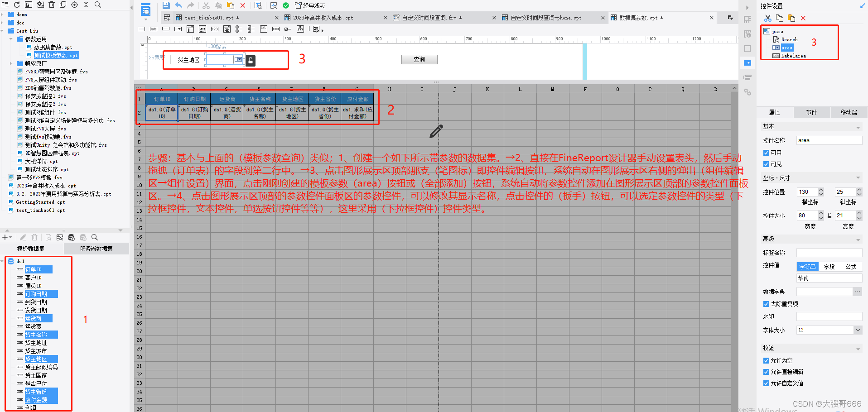Collapse the 高级 section

858,240
